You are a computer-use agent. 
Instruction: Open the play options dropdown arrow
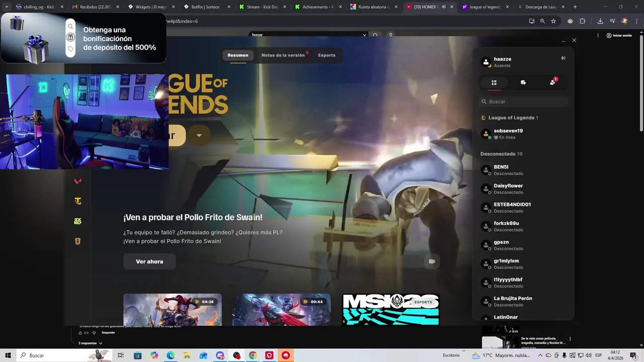tap(199, 135)
